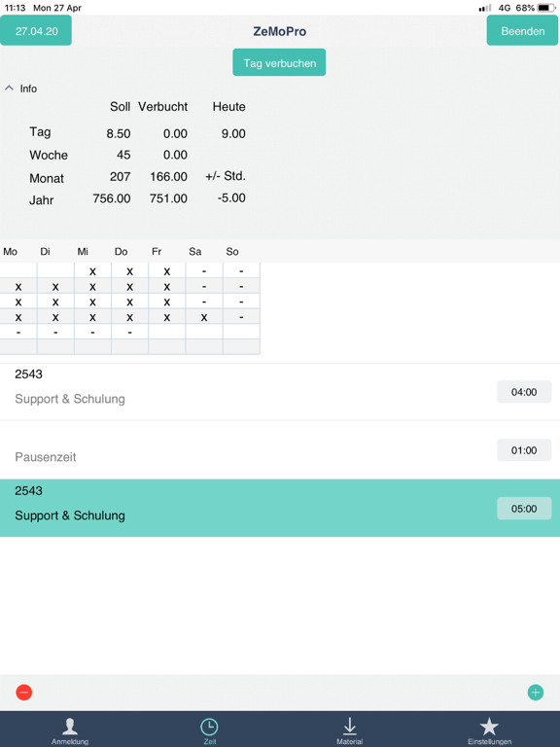Collapse the Info section chevron
Screen dimensions: 560x747
9,89
